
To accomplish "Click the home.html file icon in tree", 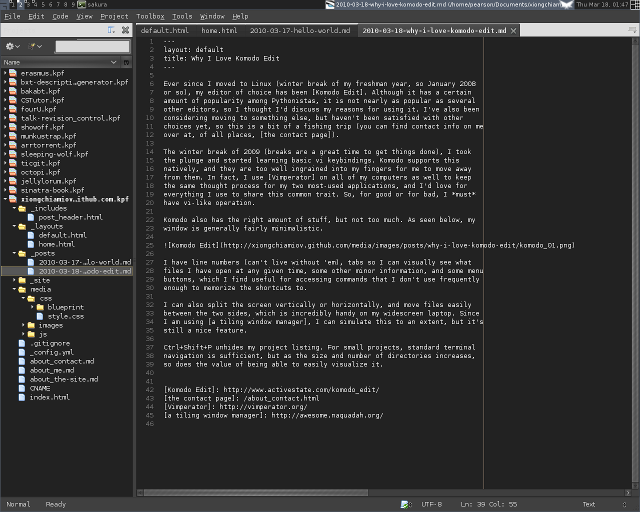I will (x=31, y=244).
